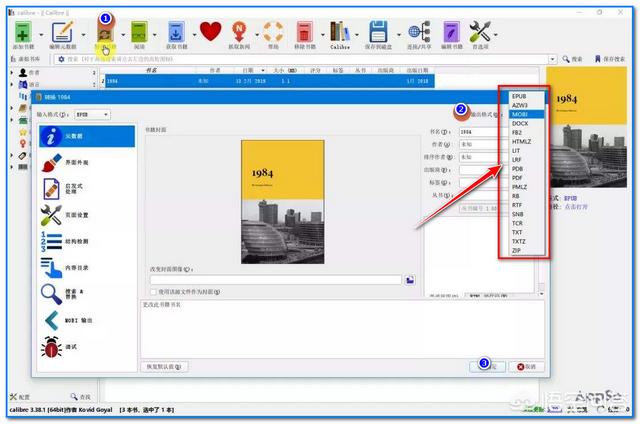
Task: Click the EPUB format link in the book details
Action: click(571, 198)
